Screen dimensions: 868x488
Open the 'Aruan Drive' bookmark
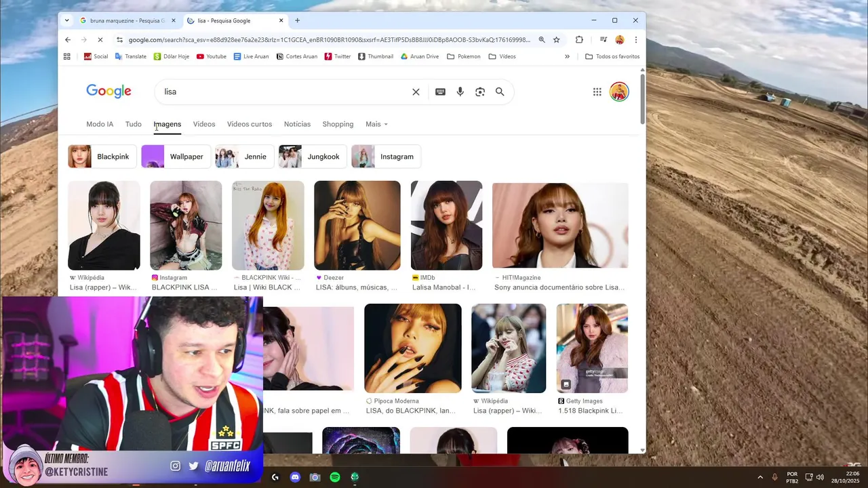click(x=420, y=57)
